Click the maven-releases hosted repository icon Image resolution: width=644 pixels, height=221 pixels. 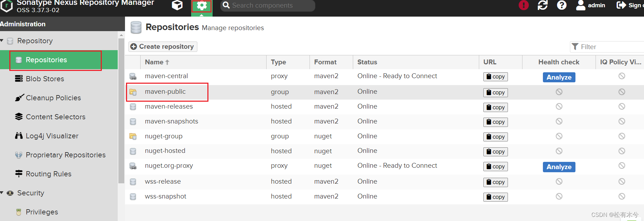pos(133,107)
